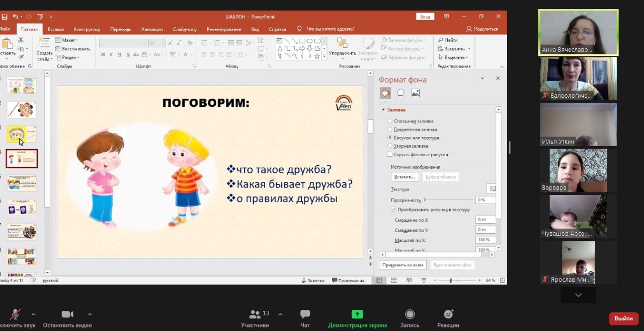Viewport: 644px width, 331px height.
Task: Reset slide using Восстановить
Action: tap(73, 49)
